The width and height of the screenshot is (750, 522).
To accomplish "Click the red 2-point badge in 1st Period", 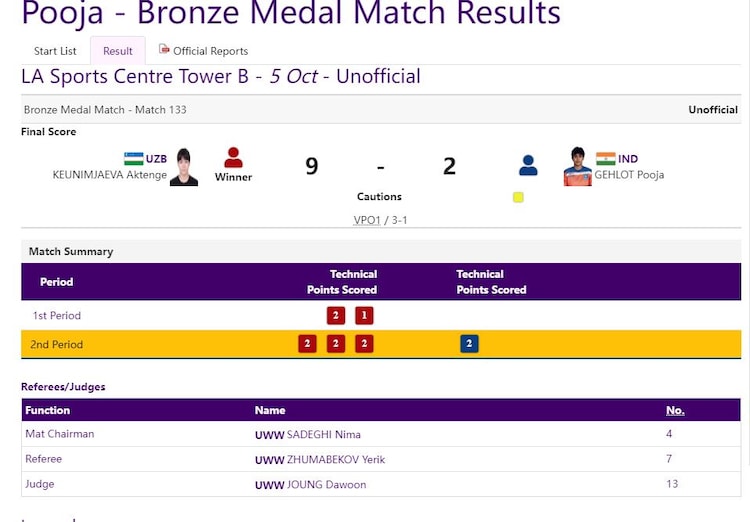I will click(336, 315).
